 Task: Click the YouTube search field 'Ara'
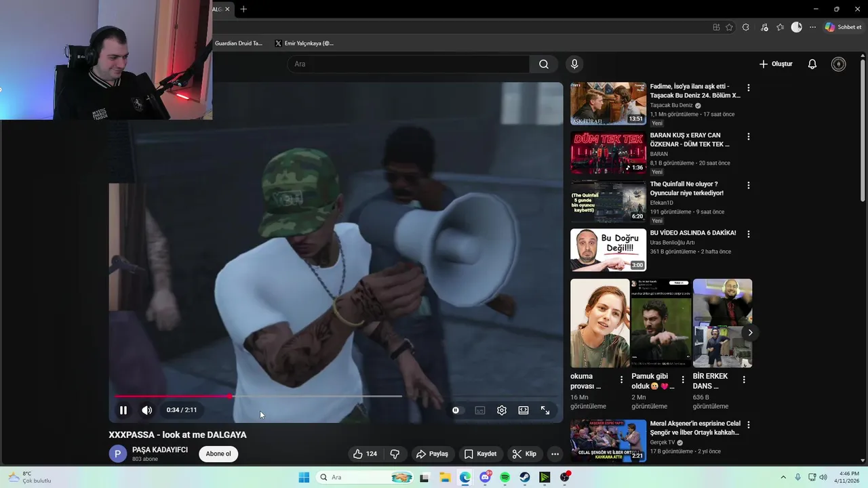tap(408, 64)
